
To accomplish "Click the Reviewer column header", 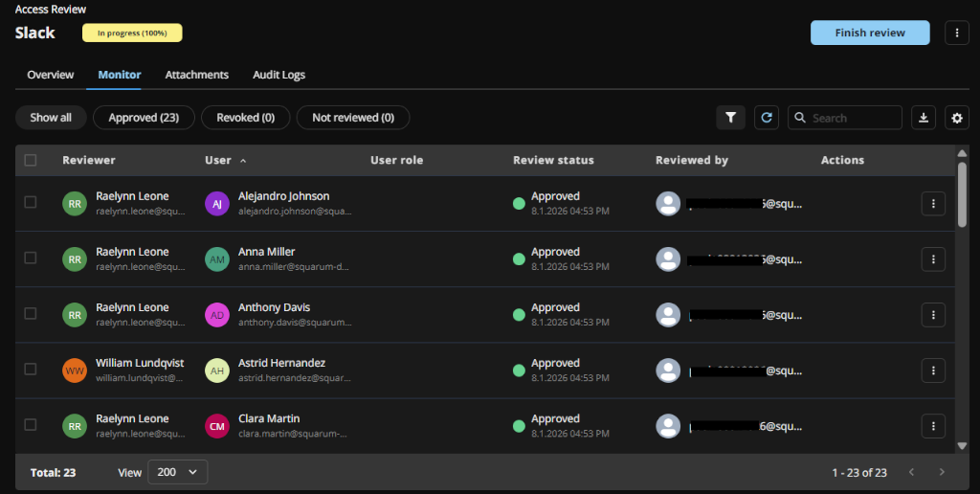I will [x=89, y=160].
